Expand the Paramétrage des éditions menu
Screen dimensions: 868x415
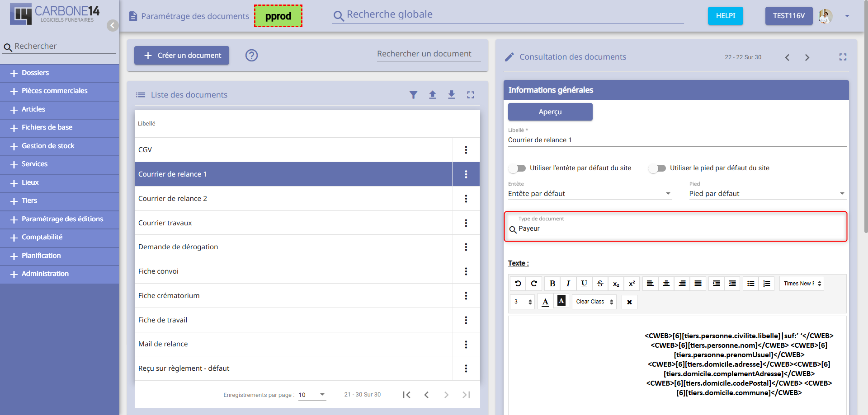[x=60, y=219]
